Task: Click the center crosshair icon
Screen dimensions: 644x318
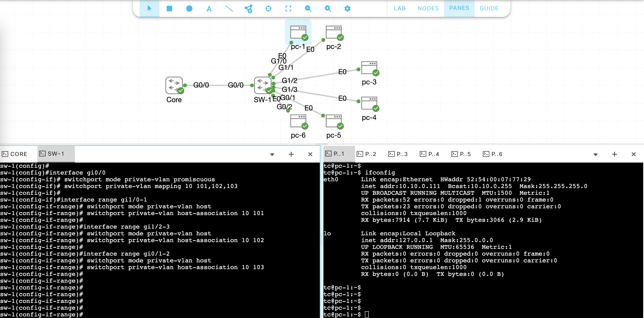Action: [268, 9]
